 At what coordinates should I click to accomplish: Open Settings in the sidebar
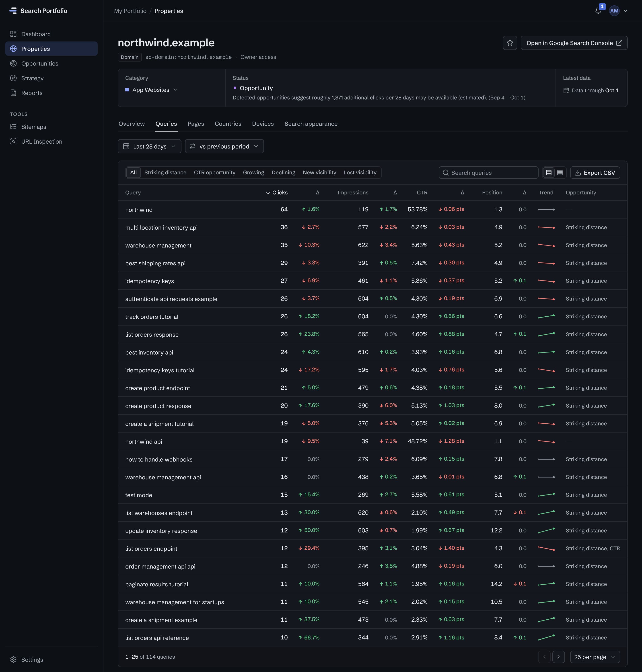[51, 659]
